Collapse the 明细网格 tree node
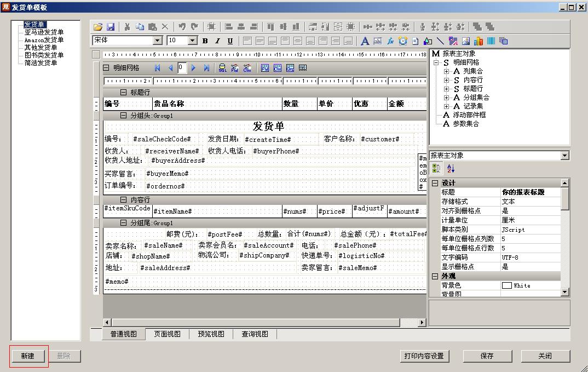This screenshot has height=372, width=588. 436,62
